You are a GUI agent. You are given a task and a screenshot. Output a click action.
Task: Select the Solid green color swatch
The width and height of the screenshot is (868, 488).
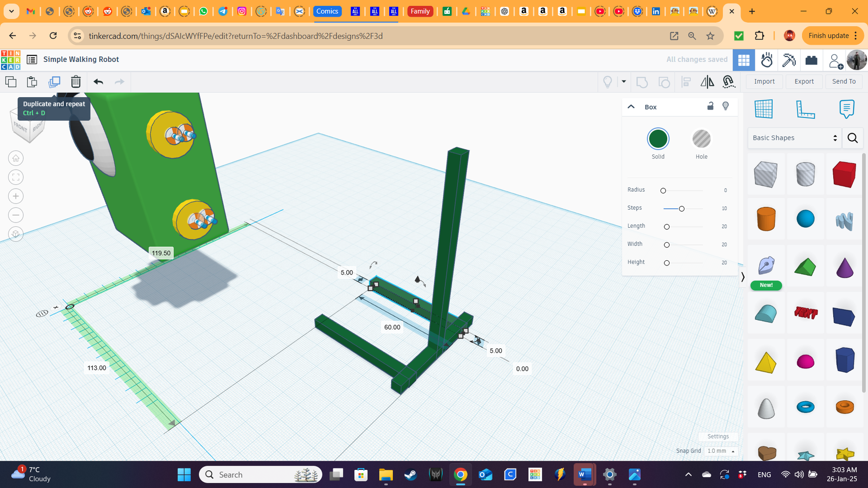point(658,139)
